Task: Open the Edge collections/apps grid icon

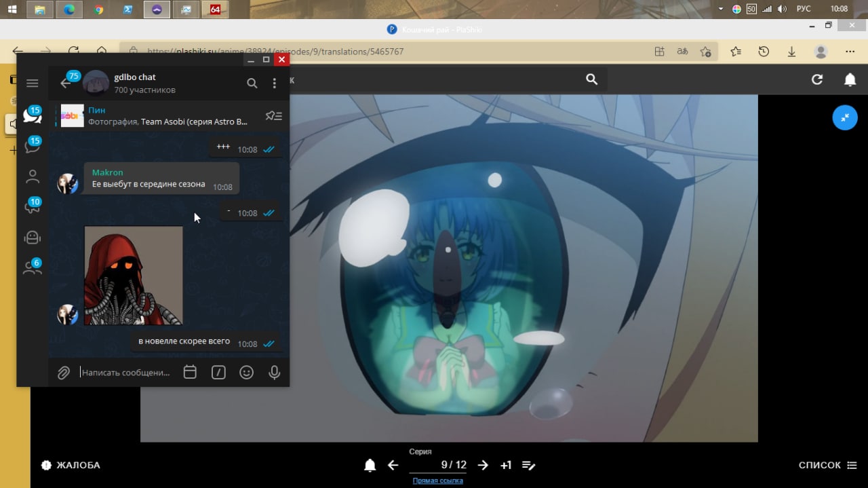Action: 659,51
